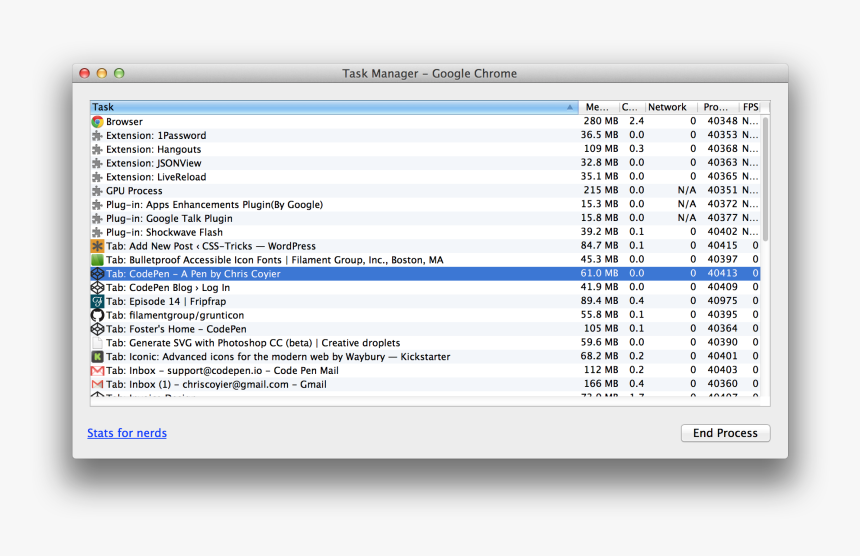Click the puzzle icon for Extension: JSONView
The width and height of the screenshot is (860, 556).
coord(97,163)
